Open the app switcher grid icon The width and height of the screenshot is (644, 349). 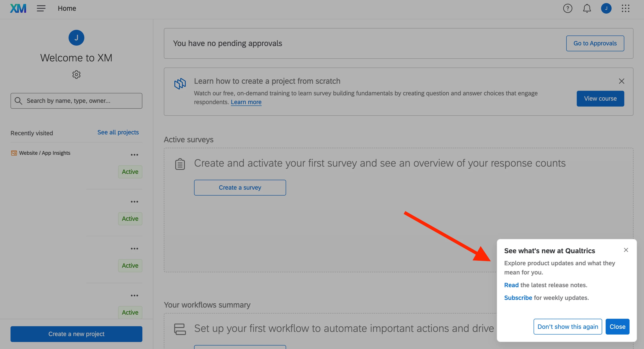pyautogui.click(x=625, y=9)
